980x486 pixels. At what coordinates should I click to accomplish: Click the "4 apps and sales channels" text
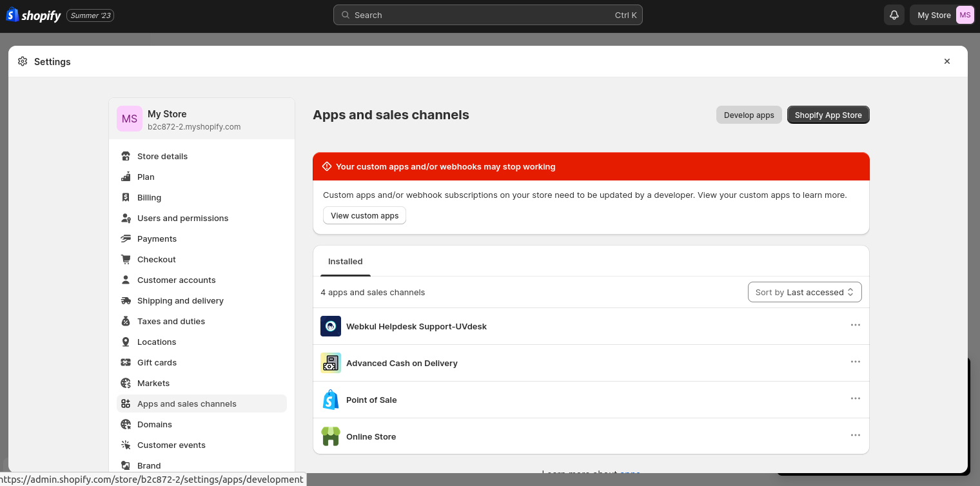(x=373, y=292)
